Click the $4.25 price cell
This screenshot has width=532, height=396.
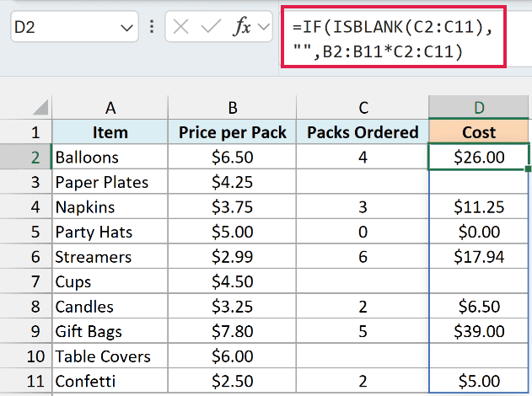coord(233,182)
